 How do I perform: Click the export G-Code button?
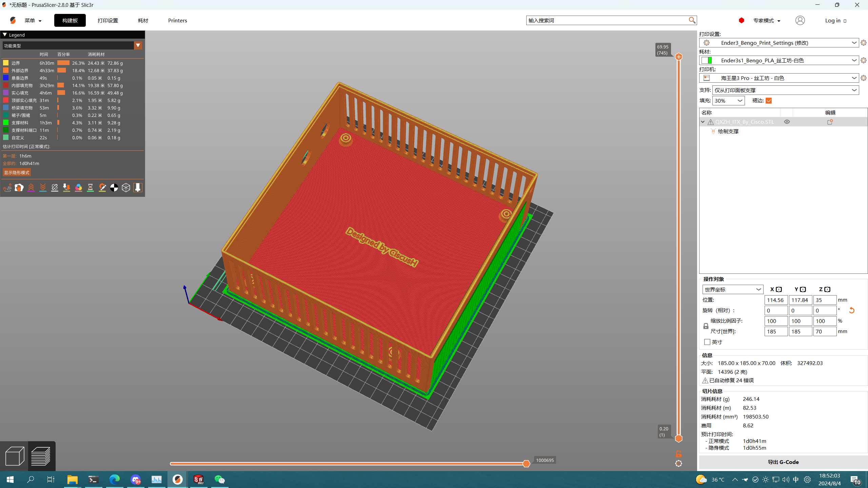pos(783,462)
